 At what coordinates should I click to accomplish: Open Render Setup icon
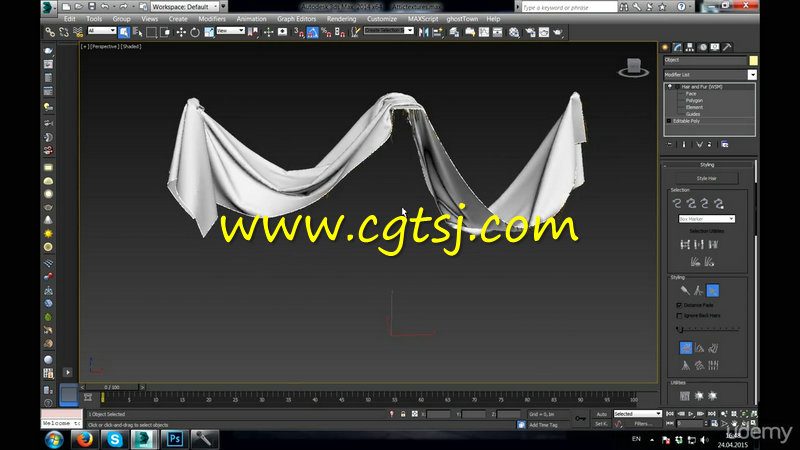click(x=531, y=32)
